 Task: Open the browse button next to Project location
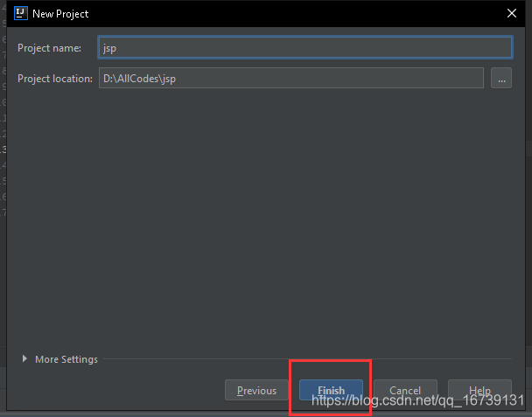tap(501, 78)
